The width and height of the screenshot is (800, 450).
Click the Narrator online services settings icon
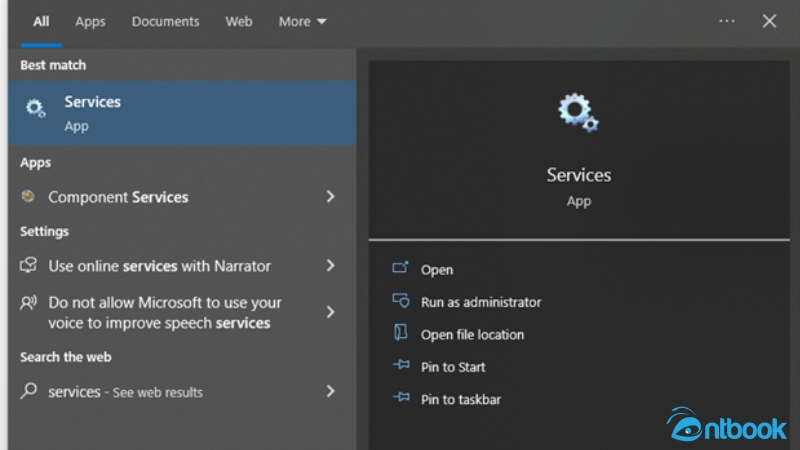29,265
